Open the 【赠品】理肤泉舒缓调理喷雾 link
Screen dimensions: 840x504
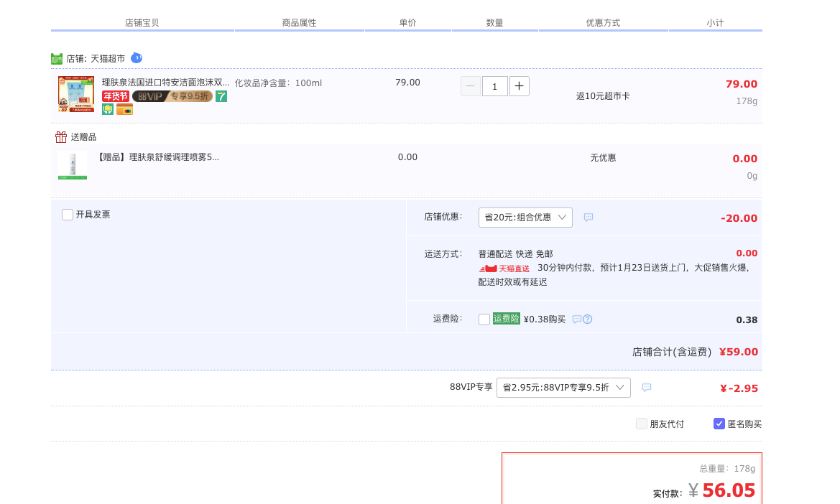pos(159,157)
